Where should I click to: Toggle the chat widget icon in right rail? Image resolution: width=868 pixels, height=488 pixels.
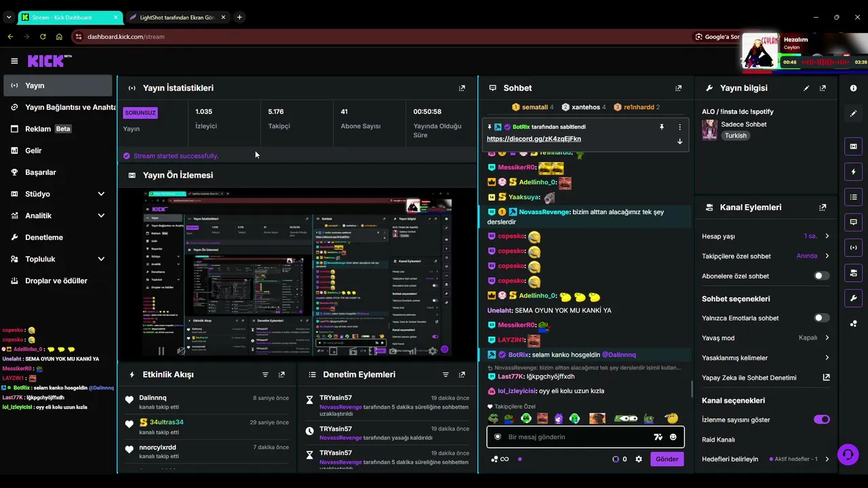tap(853, 222)
